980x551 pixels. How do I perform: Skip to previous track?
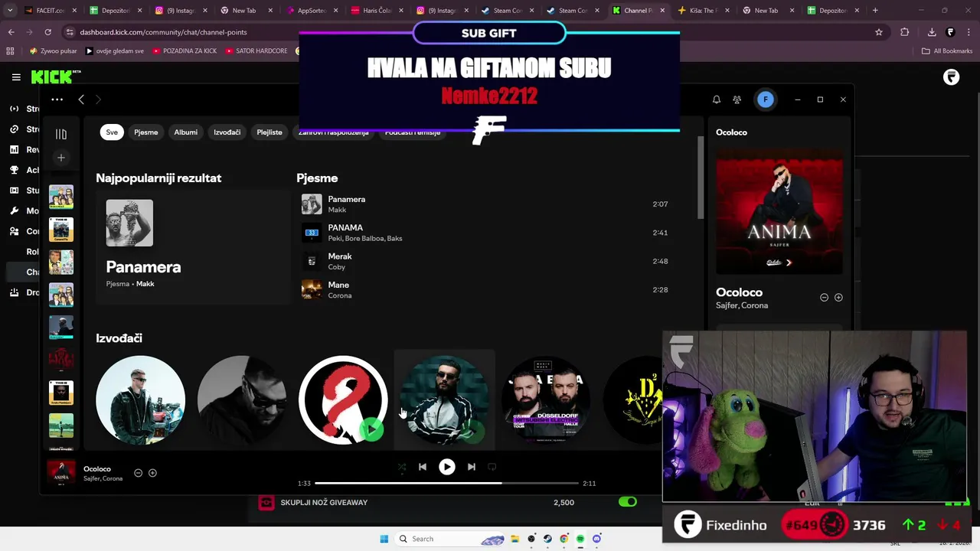click(423, 467)
